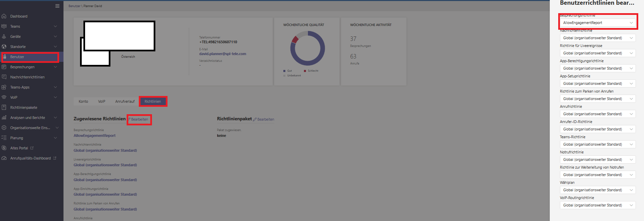Click the Nachrichtenrichtlinien chat icon
The image size is (644, 221).
[x=4, y=77]
